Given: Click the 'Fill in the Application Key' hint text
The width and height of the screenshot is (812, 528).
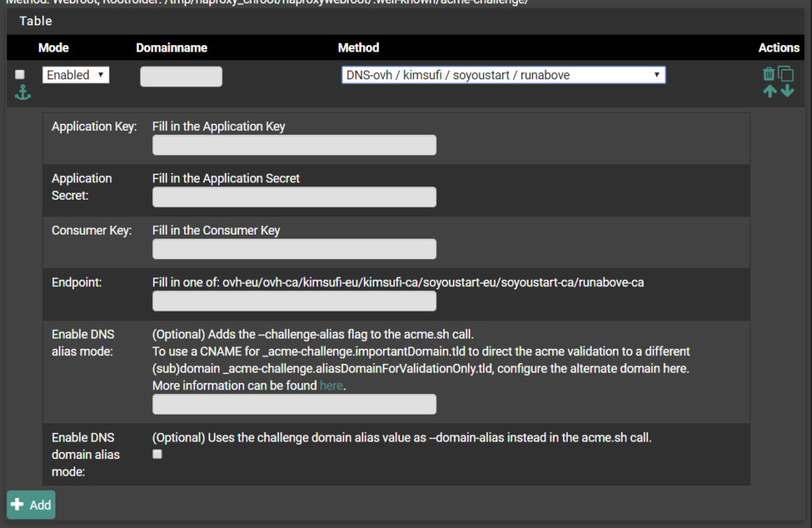Looking at the screenshot, I should 219,126.
